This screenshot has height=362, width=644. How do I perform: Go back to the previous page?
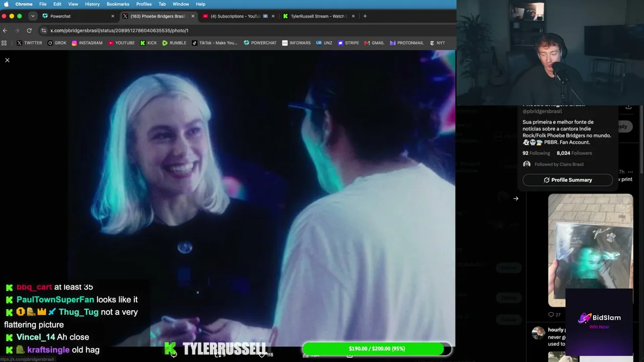(x=5, y=31)
